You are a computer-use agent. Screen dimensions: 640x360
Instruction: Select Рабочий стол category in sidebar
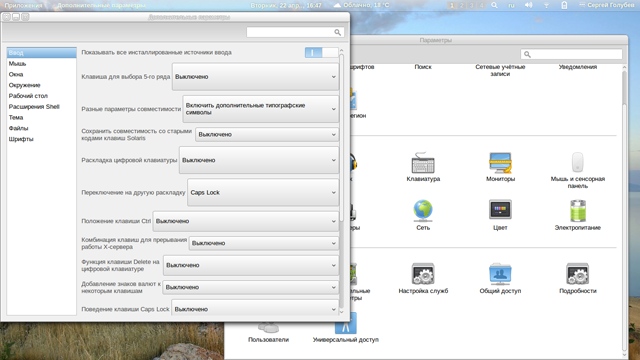tap(41, 96)
